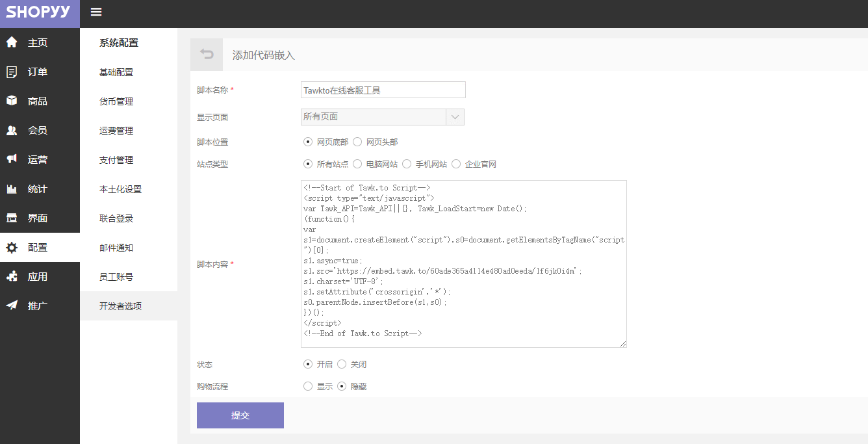Click the paper plane icon beside 推广
Image resolution: width=868 pixels, height=444 pixels.
coord(12,306)
